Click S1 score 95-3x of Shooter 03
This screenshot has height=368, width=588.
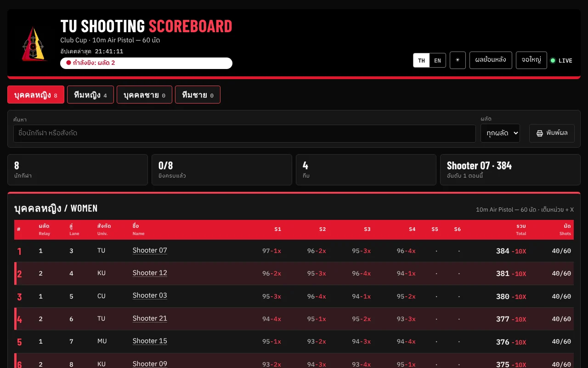pos(271,296)
